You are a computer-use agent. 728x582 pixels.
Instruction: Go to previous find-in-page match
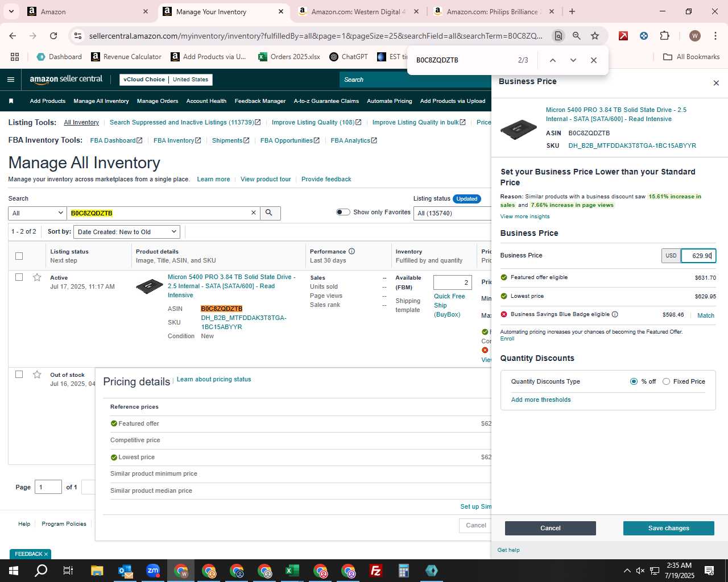552,60
